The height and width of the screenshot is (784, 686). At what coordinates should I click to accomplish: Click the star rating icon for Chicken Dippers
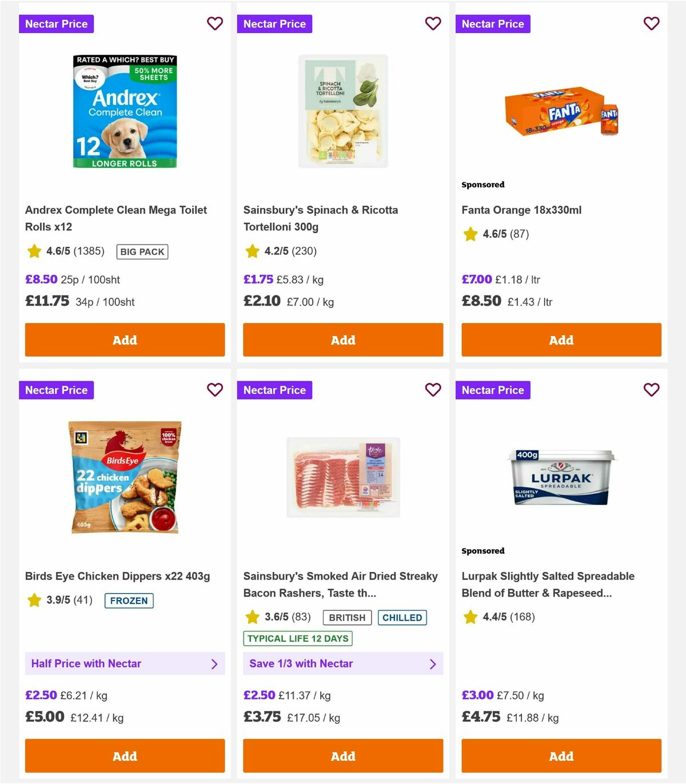pyautogui.click(x=33, y=601)
